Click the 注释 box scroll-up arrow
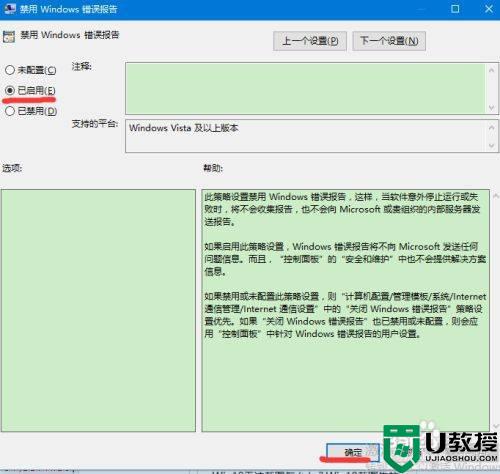 [x=491, y=70]
